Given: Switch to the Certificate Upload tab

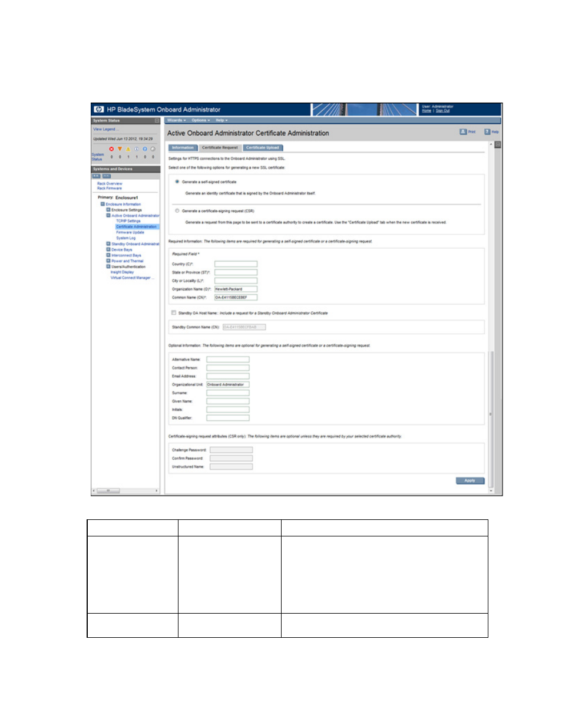Looking at the screenshot, I should point(263,148).
